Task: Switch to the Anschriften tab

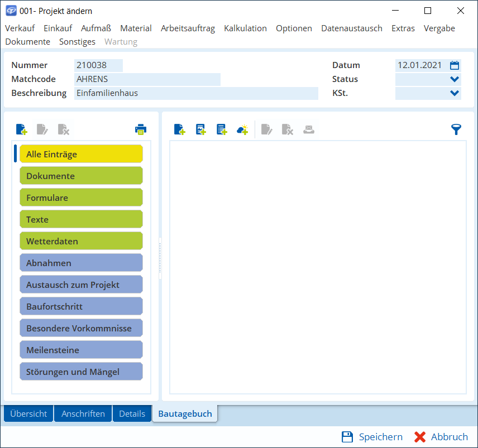Action: click(83, 413)
